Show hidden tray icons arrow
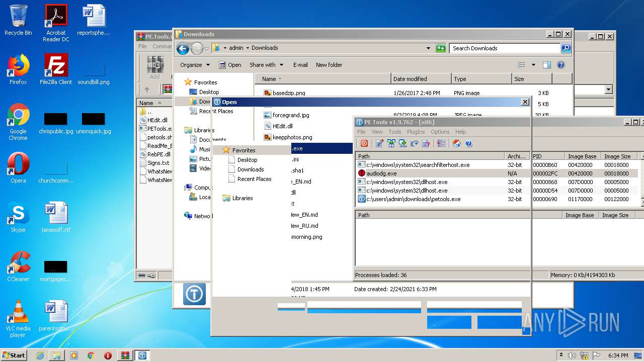This screenshot has height=362, width=644. [561, 355]
